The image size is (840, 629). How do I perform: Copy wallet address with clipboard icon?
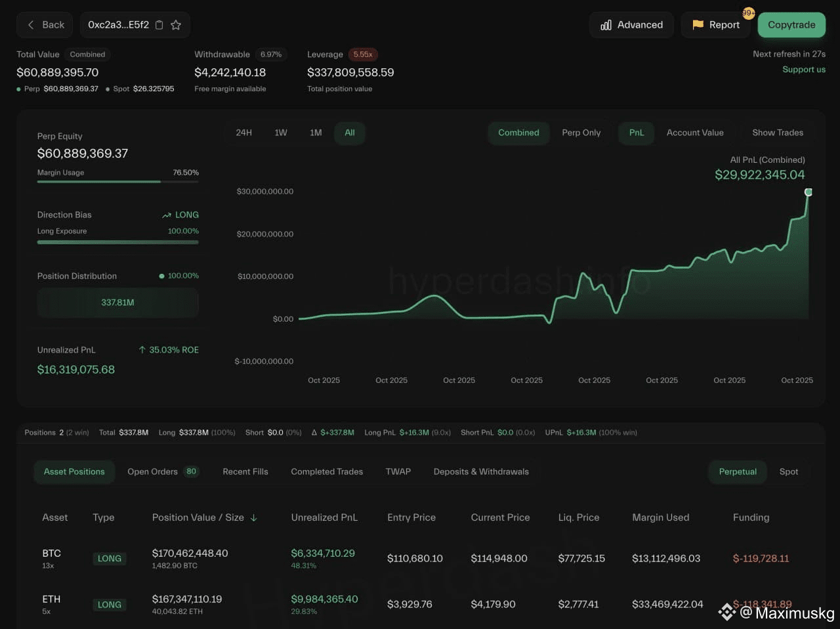click(159, 25)
